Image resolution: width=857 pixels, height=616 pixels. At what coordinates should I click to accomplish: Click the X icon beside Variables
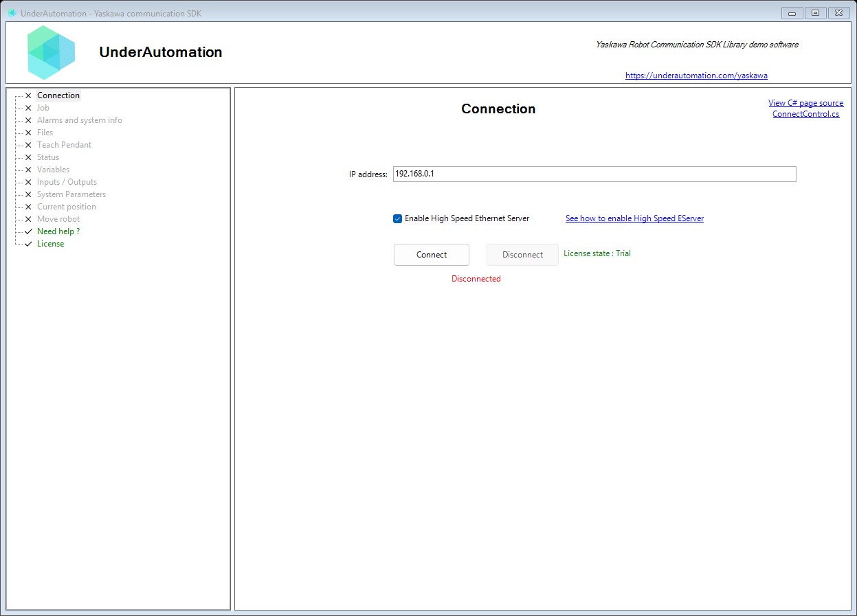[28, 170]
